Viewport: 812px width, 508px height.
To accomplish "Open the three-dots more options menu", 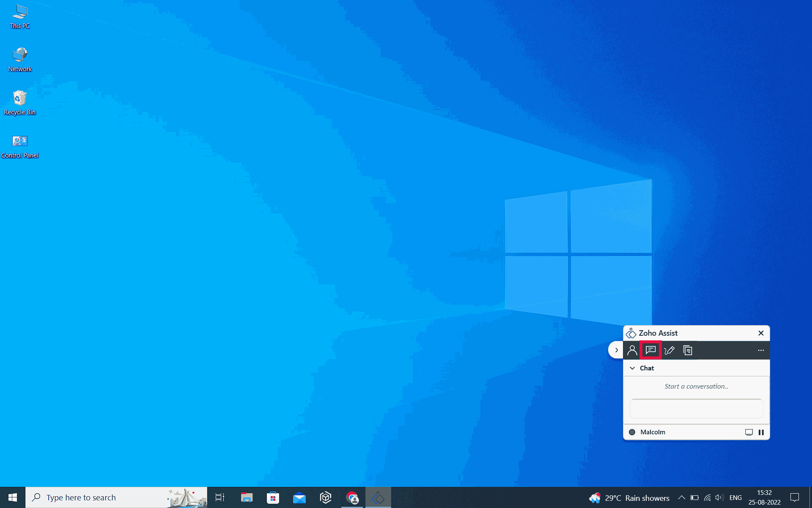I will click(761, 350).
